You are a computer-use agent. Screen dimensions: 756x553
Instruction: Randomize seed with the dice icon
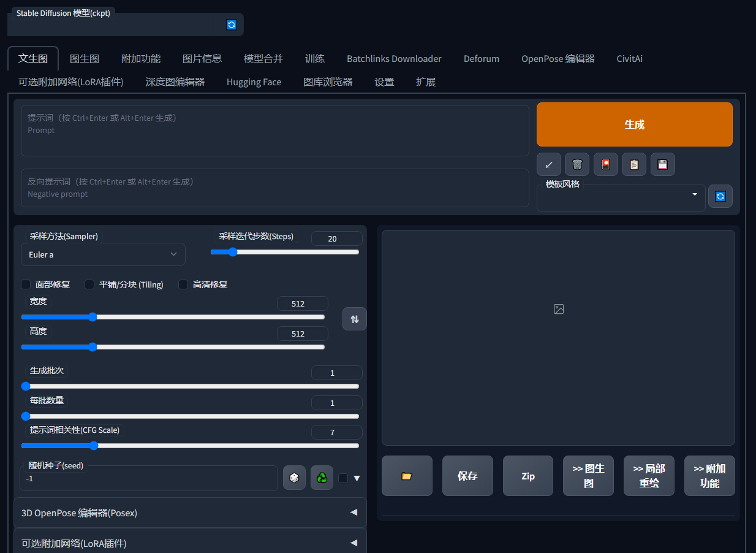point(294,478)
